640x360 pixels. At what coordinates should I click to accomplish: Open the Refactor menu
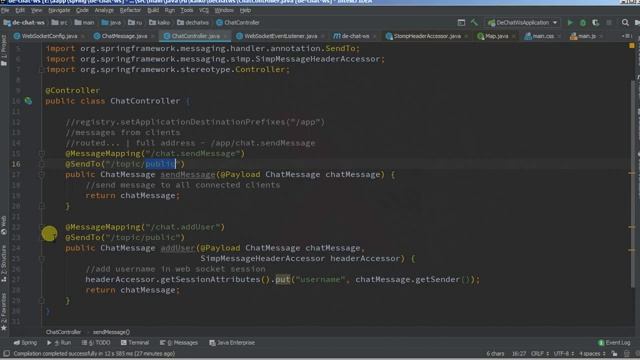130,10
